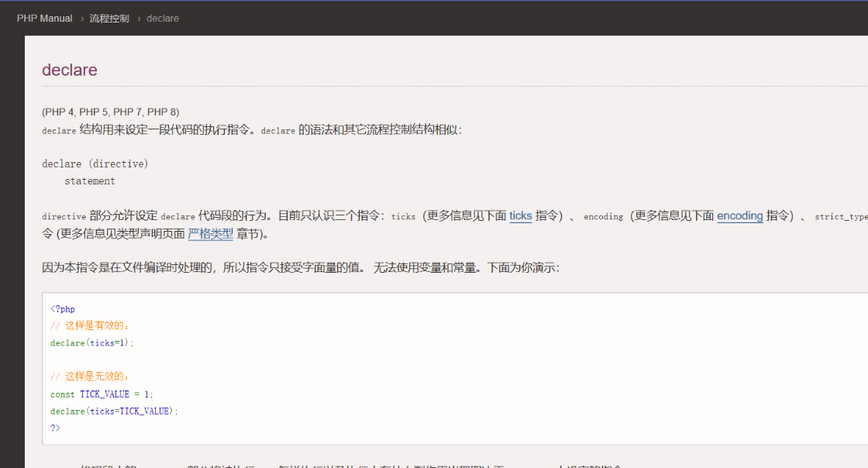Click the declare(ticks=1); code line
The height and width of the screenshot is (468, 868).
tap(92, 342)
